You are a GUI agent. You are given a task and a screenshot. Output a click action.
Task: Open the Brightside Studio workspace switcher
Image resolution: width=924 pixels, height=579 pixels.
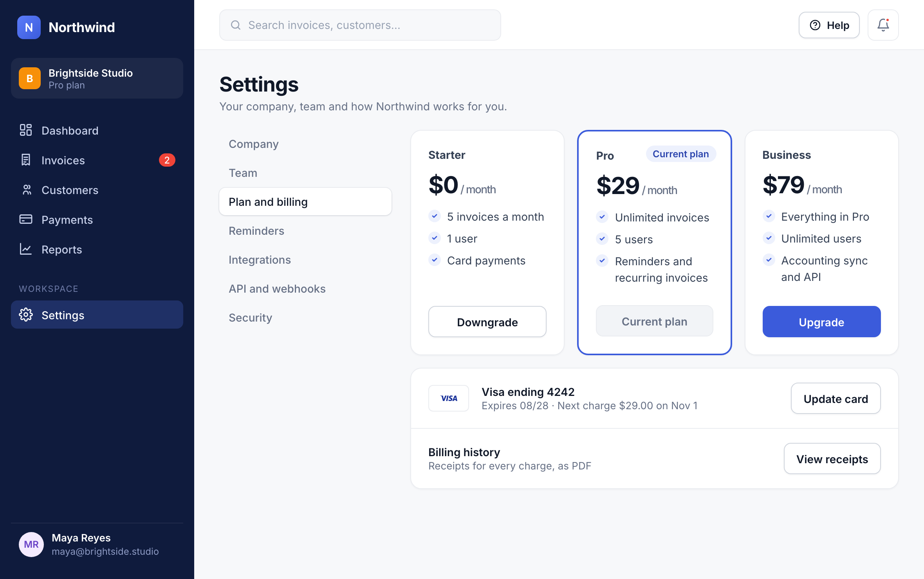(97, 78)
